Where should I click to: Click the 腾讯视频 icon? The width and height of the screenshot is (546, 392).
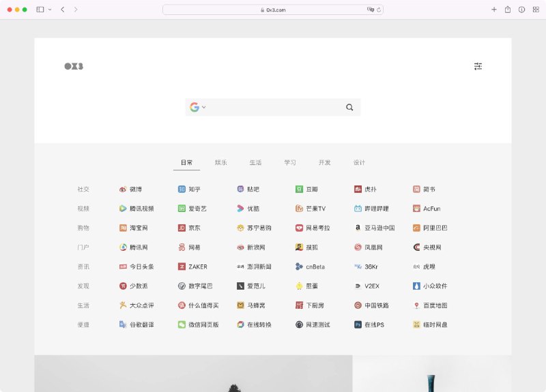(x=123, y=209)
